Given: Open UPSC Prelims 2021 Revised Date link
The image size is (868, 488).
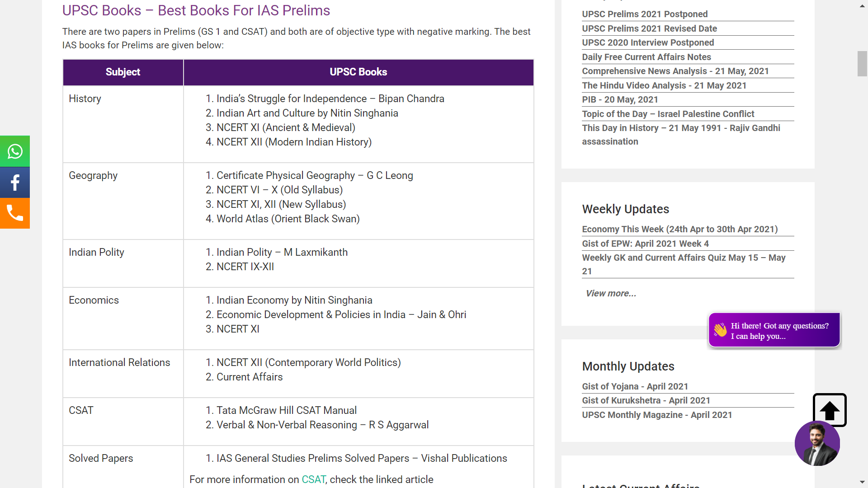Looking at the screenshot, I should pos(649,28).
